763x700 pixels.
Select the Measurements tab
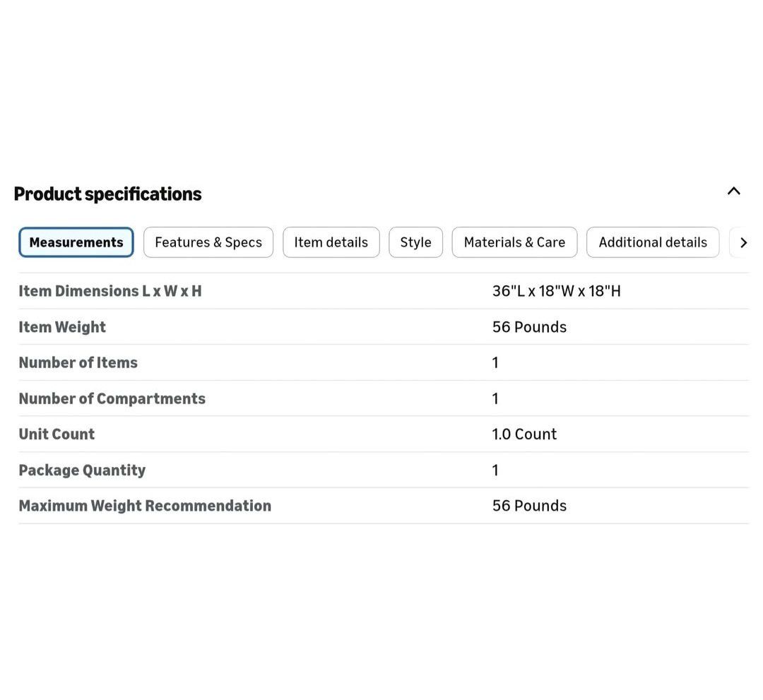pyautogui.click(x=76, y=242)
